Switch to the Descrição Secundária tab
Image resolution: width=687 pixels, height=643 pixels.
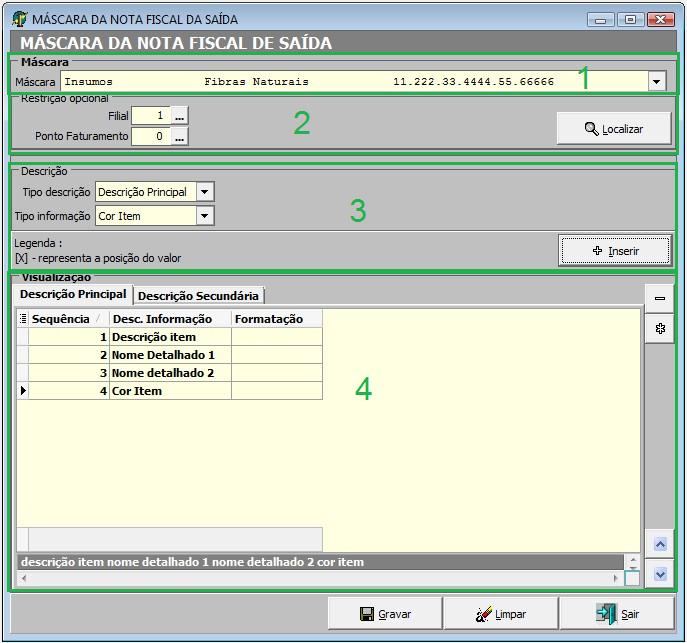(198, 295)
